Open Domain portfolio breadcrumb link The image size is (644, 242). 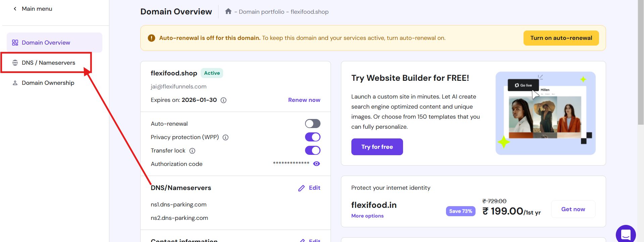pos(261,12)
